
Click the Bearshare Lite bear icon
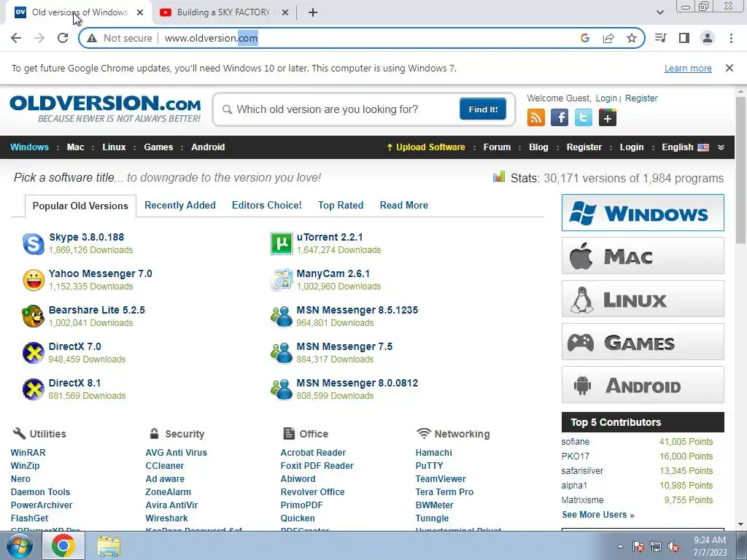tap(34, 316)
